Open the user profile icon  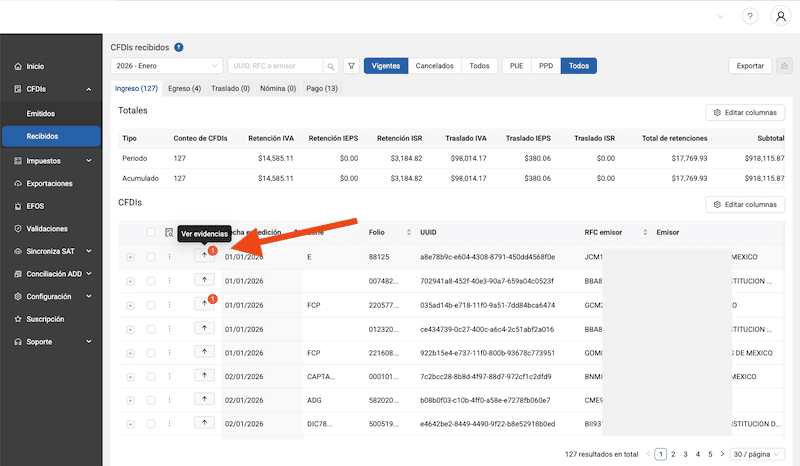click(780, 16)
